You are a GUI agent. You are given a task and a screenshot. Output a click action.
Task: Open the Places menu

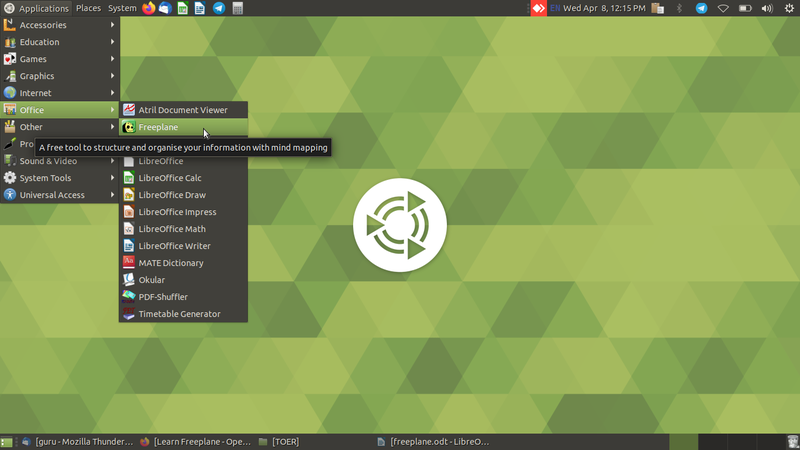pos(88,8)
